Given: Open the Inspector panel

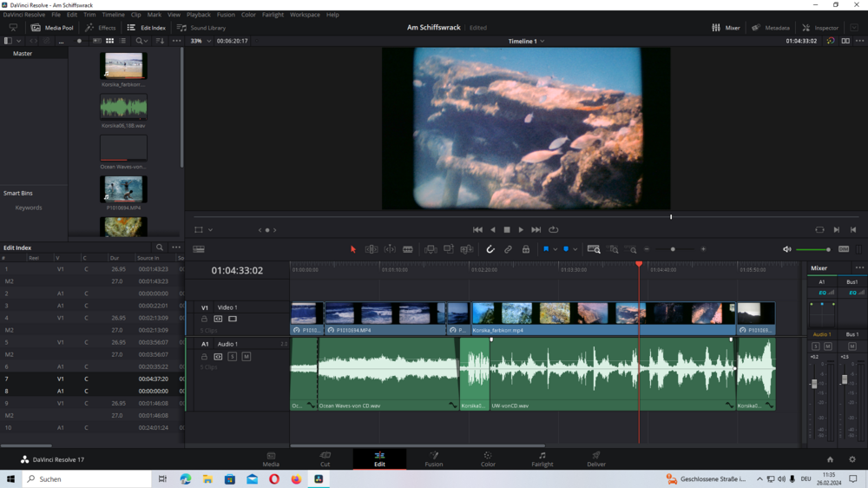Looking at the screenshot, I should 820,28.
